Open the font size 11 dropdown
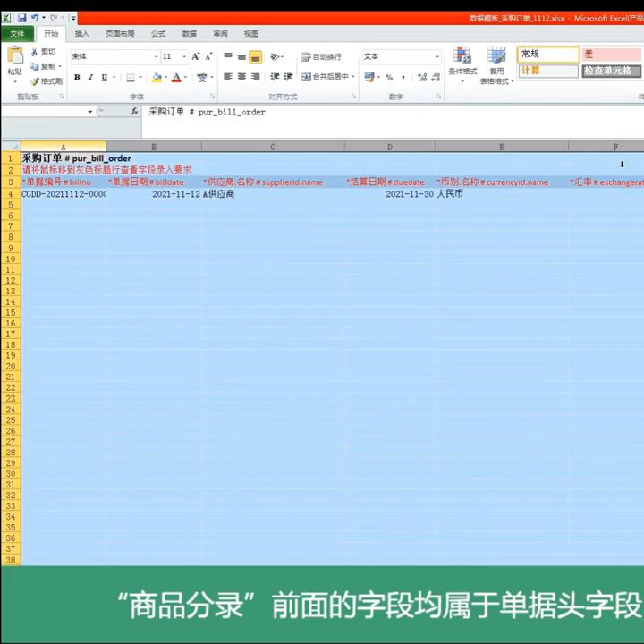 pyautogui.click(x=184, y=56)
